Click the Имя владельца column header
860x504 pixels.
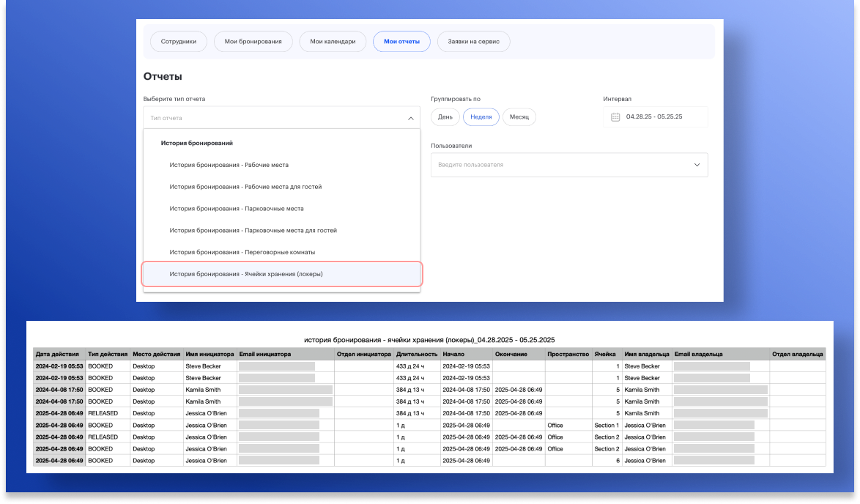647,355
